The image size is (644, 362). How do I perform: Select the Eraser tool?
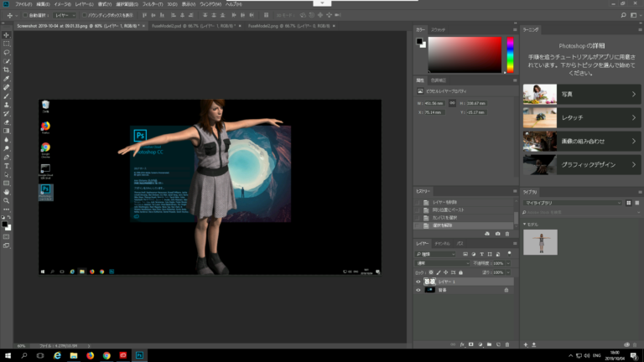click(x=7, y=122)
